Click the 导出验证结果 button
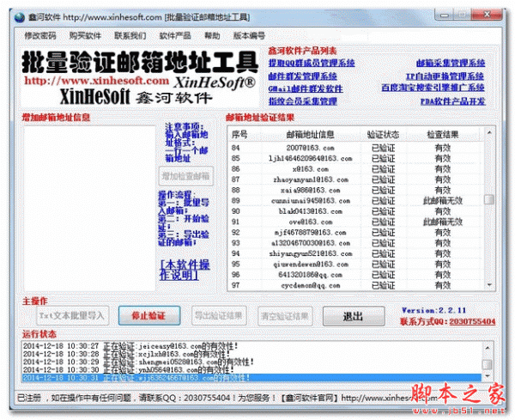Viewport: 515px width, 420px height. (219, 316)
